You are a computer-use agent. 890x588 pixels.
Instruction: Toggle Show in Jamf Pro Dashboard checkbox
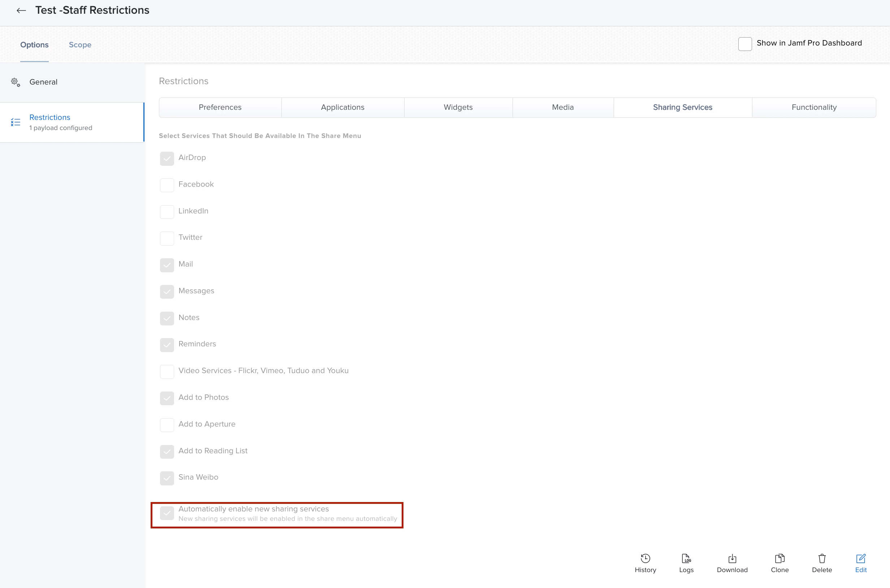pos(744,44)
